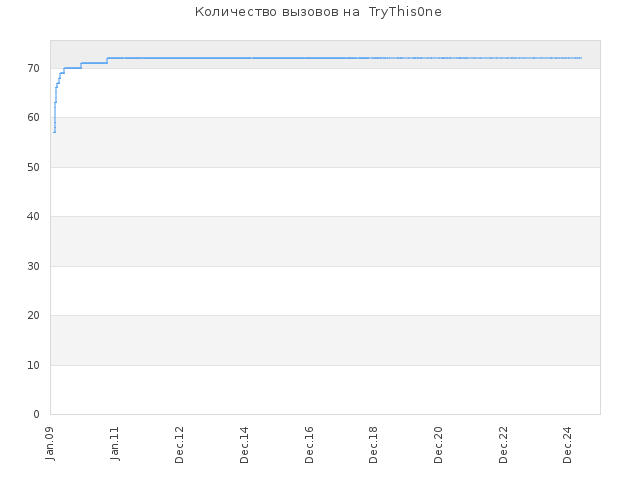Select the Dec.22 date label
Screen dimensions: 640x480
503,445
